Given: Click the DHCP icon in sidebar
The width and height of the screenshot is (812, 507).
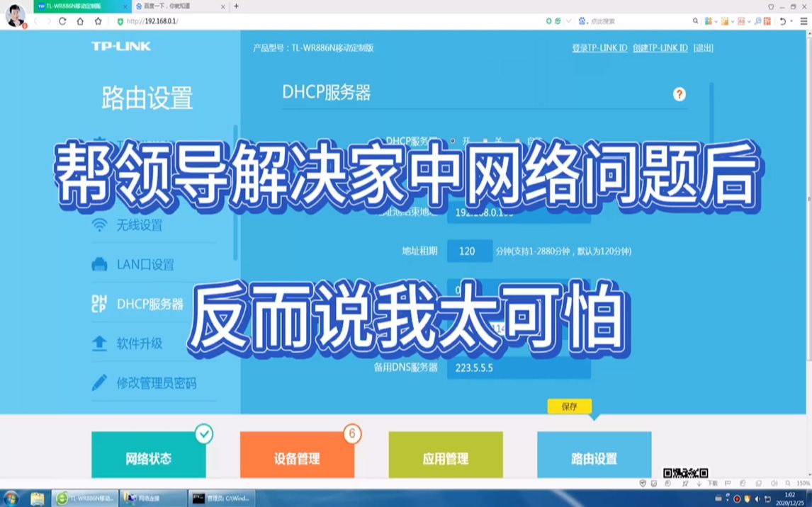Looking at the screenshot, I should [x=99, y=304].
